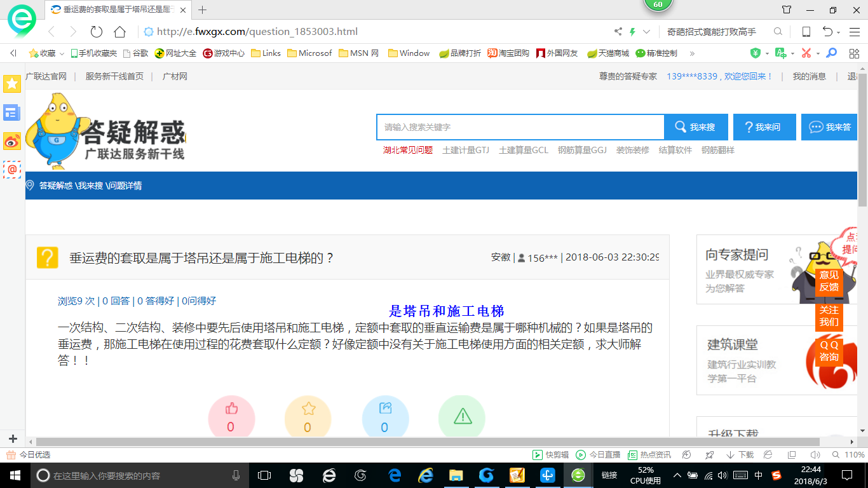Open Task View on the taskbar
Viewport: 868px width, 488px height.
(264, 475)
